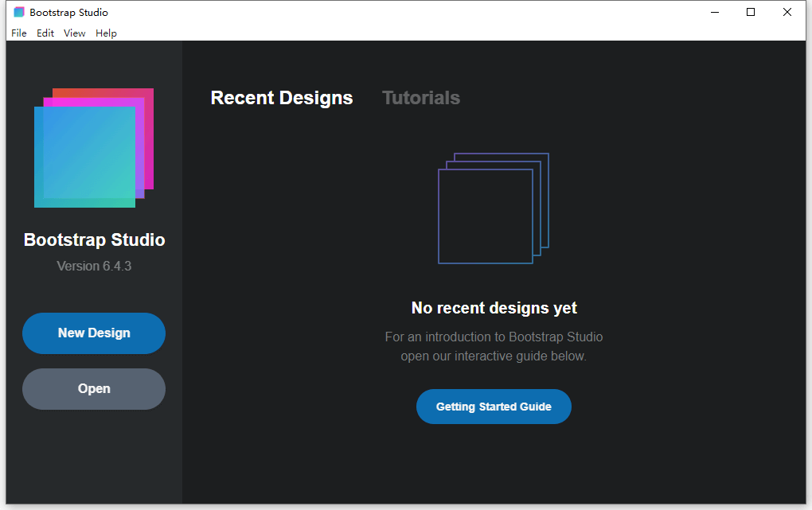Open the Getting Started Guide
This screenshot has width=812, height=510.
coord(494,407)
